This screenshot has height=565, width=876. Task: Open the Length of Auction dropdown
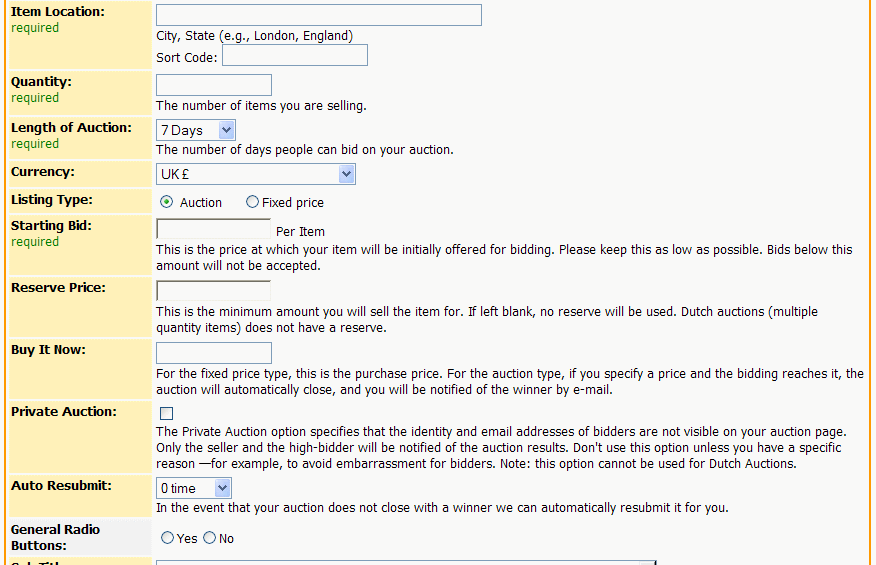pyautogui.click(x=196, y=130)
